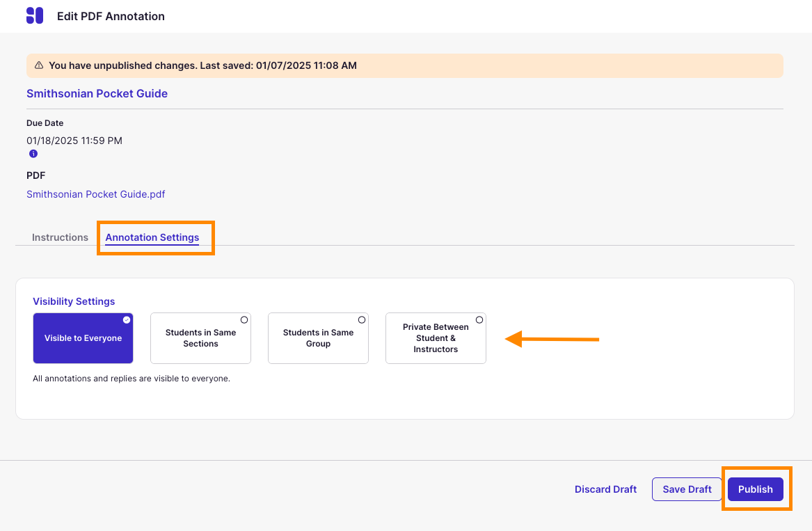The width and height of the screenshot is (812, 531).
Task: Click the Save Draft button
Action: tap(687, 489)
